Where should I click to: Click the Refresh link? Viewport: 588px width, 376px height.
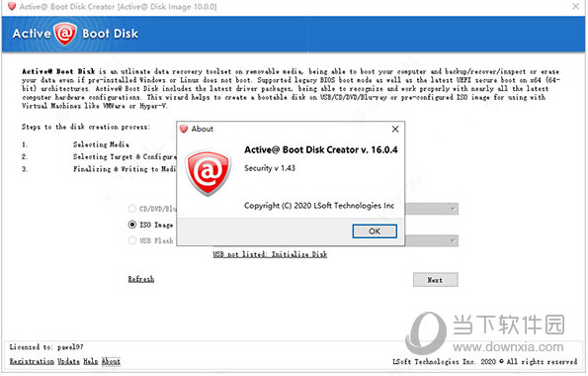141,279
